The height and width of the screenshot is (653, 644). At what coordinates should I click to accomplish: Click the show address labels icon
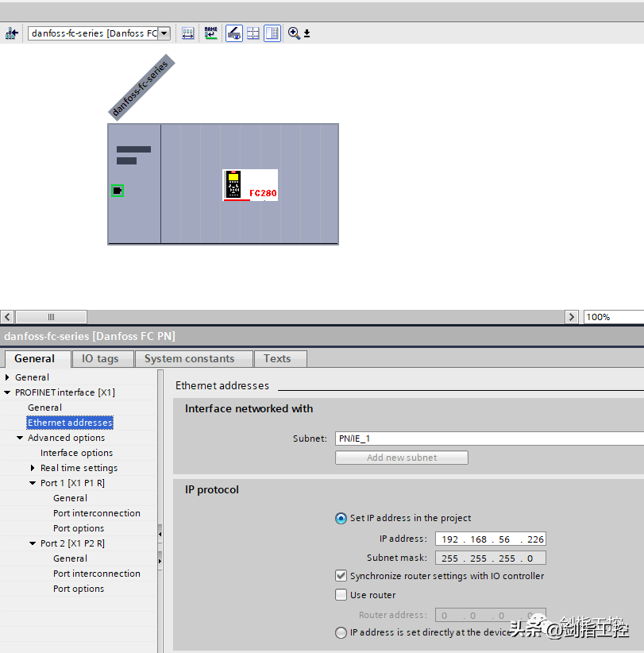click(188, 33)
